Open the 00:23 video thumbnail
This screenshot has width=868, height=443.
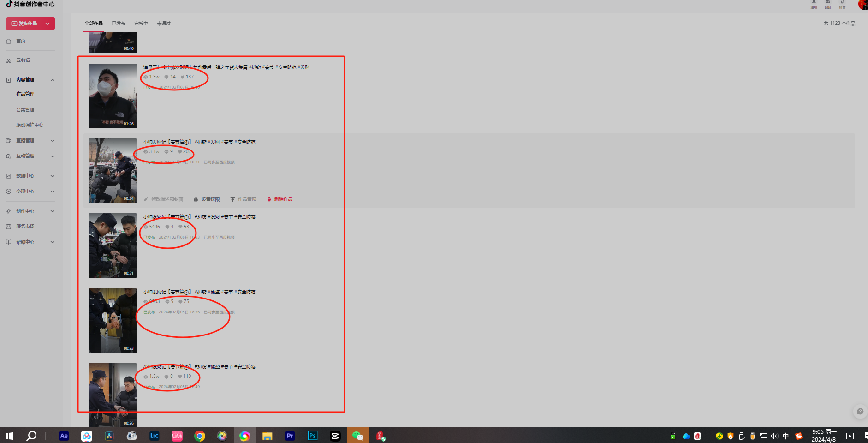click(x=113, y=321)
